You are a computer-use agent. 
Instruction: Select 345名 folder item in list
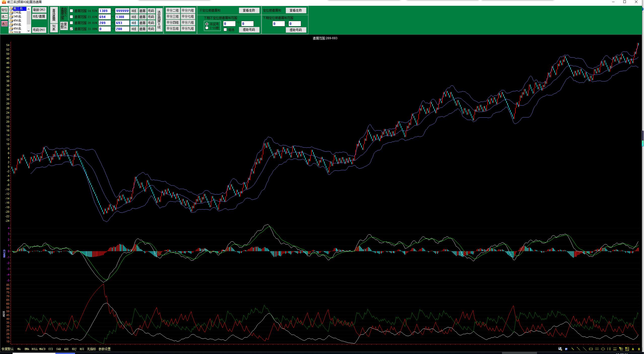pos(16,16)
